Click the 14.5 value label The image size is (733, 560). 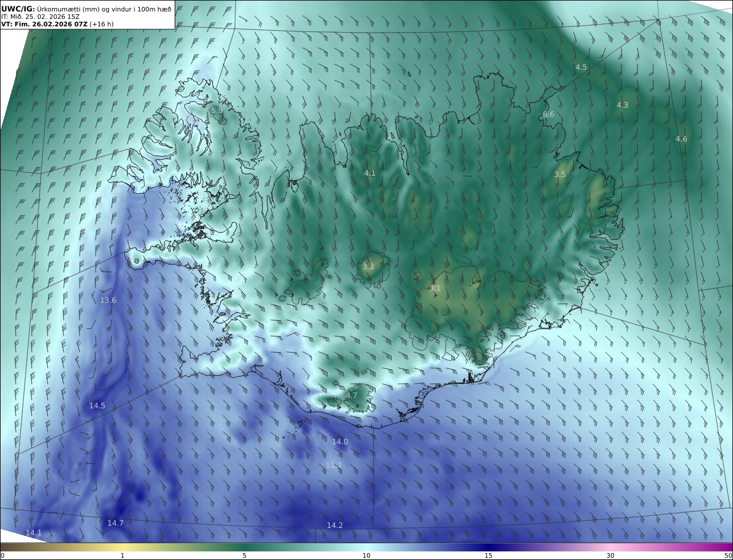[97, 405]
